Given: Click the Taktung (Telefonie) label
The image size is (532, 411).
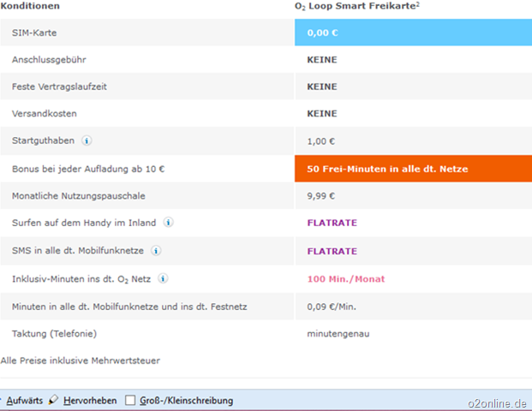Looking at the screenshot, I should click(x=54, y=334).
